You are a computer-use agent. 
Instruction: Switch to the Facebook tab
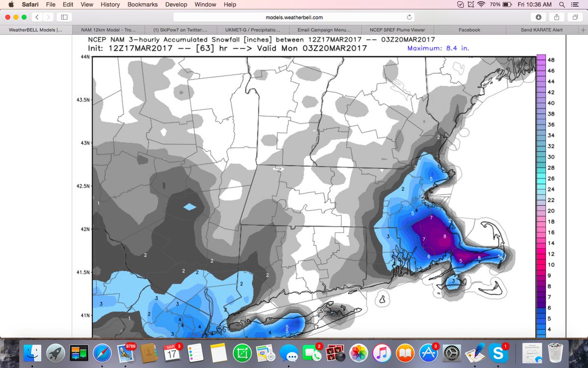tap(469, 29)
